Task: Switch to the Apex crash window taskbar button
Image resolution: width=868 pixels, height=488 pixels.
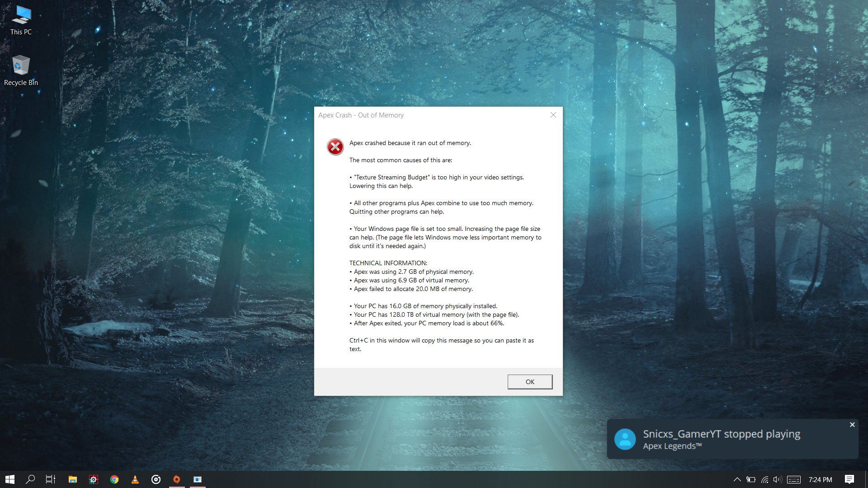Action: click(x=198, y=479)
